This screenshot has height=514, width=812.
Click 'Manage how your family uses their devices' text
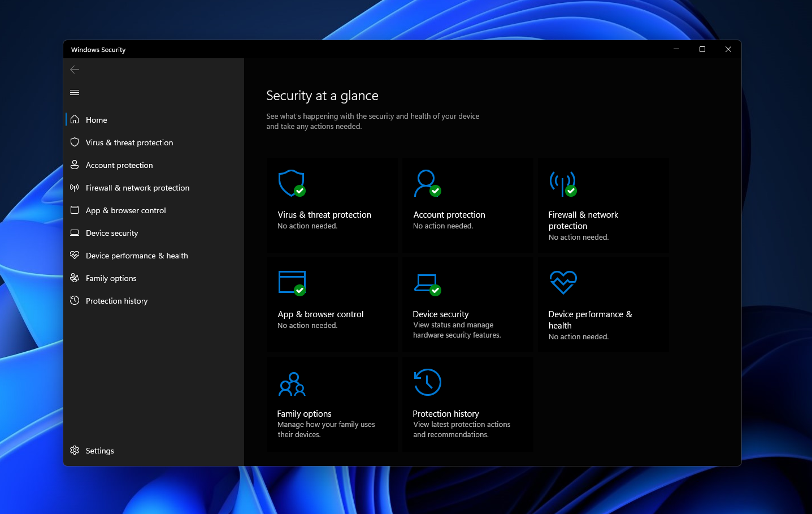coord(326,430)
